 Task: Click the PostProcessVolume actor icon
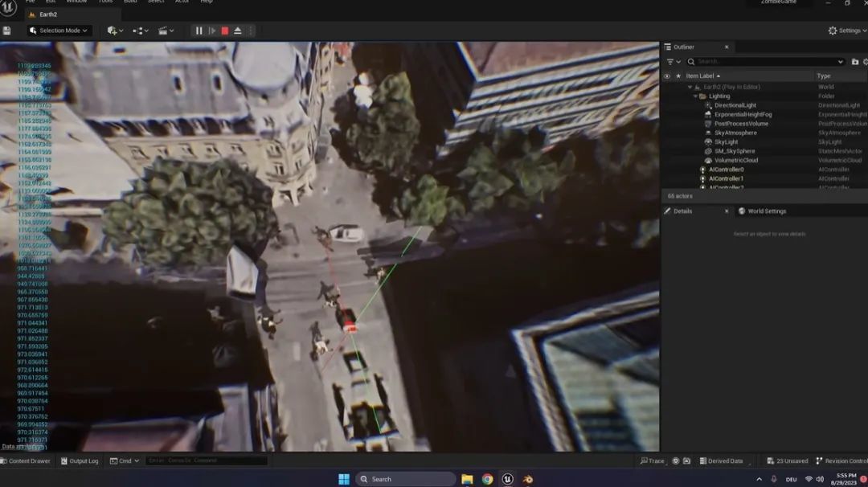pyautogui.click(x=708, y=124)
